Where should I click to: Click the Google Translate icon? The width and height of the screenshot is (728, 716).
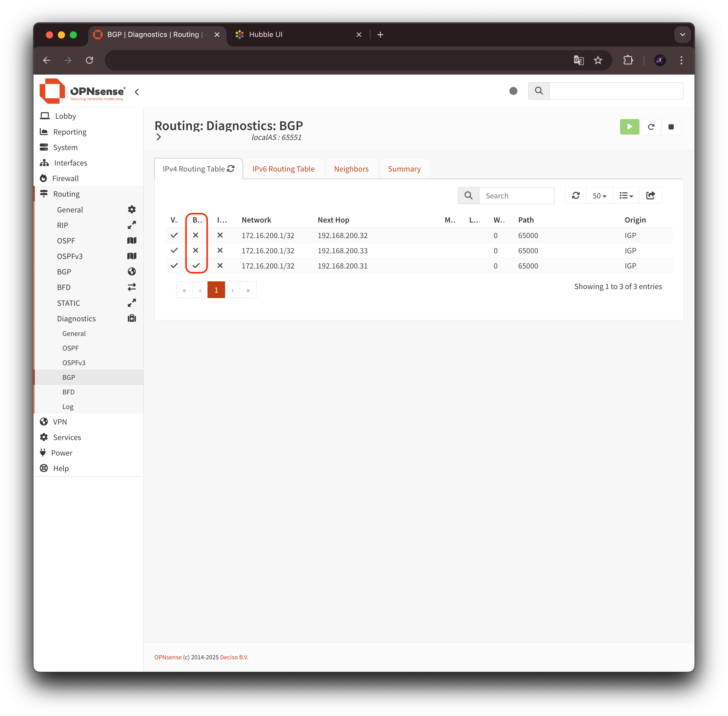578,60
